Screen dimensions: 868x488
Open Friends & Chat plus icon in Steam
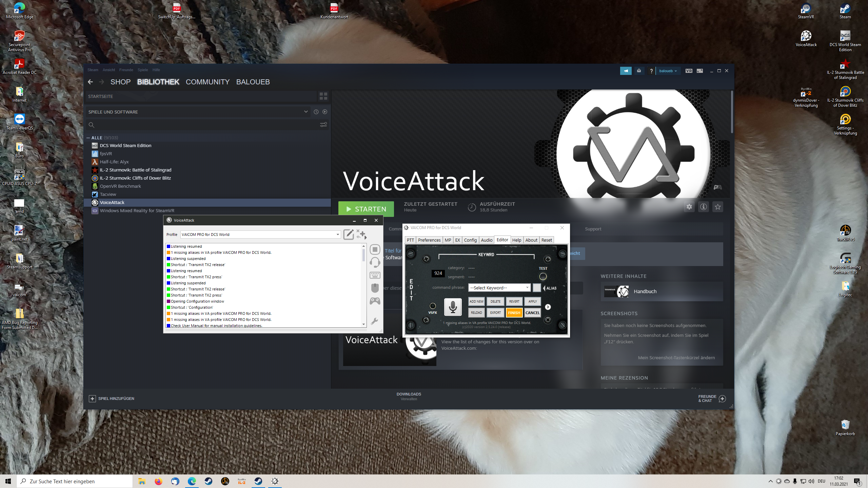tap(722, 399)
